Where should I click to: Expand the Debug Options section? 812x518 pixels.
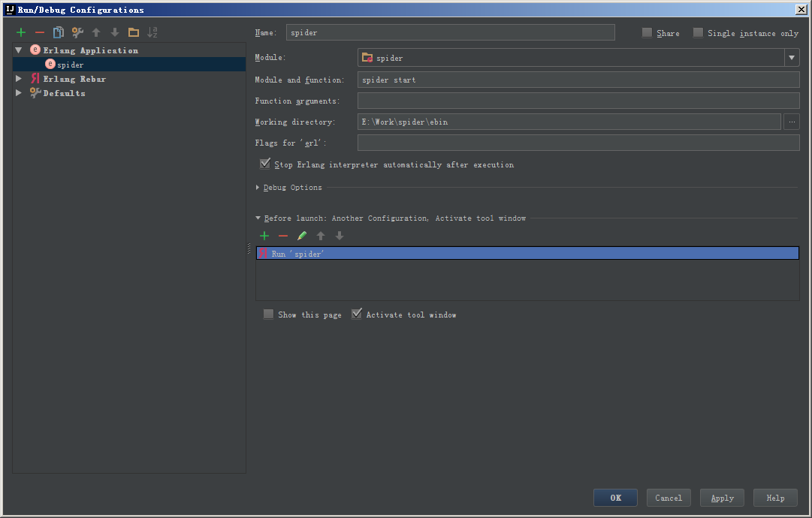[258, 187]
